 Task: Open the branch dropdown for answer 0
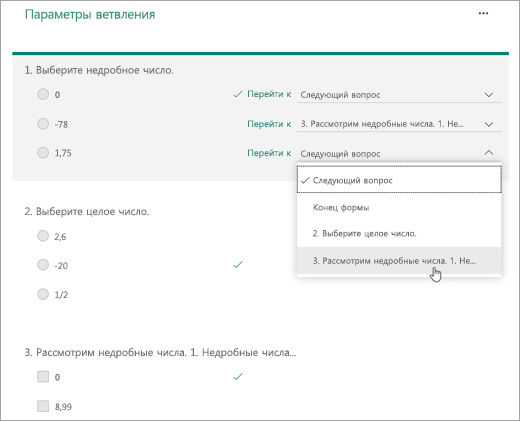[x=399, y=95]
